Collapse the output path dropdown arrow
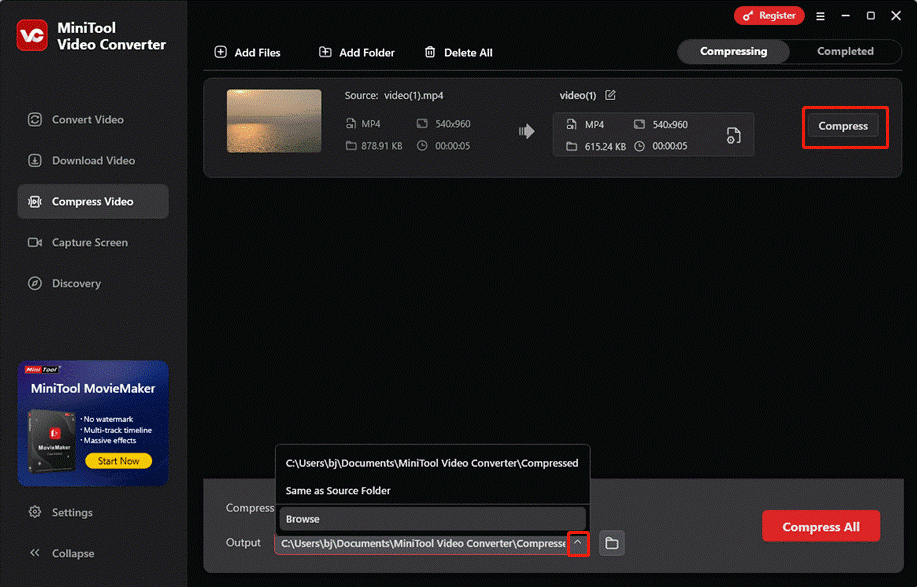Screen dimensions: 917x587 coord(577,543)
